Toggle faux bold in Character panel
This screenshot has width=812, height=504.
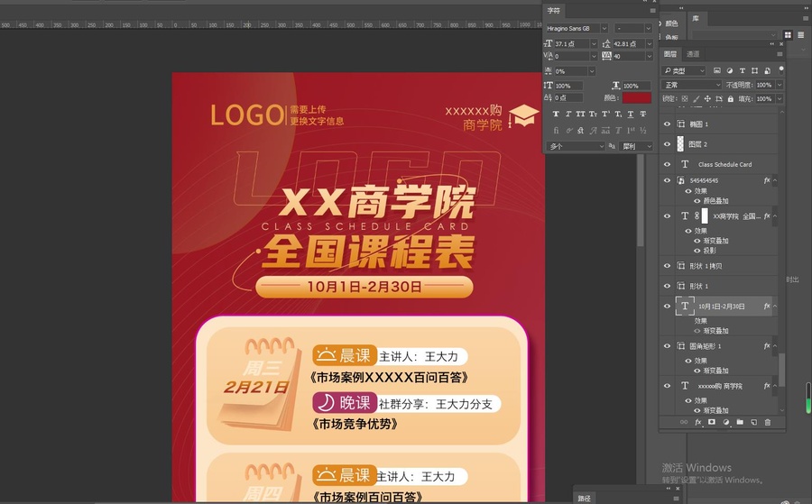click(x=556, y=114)
